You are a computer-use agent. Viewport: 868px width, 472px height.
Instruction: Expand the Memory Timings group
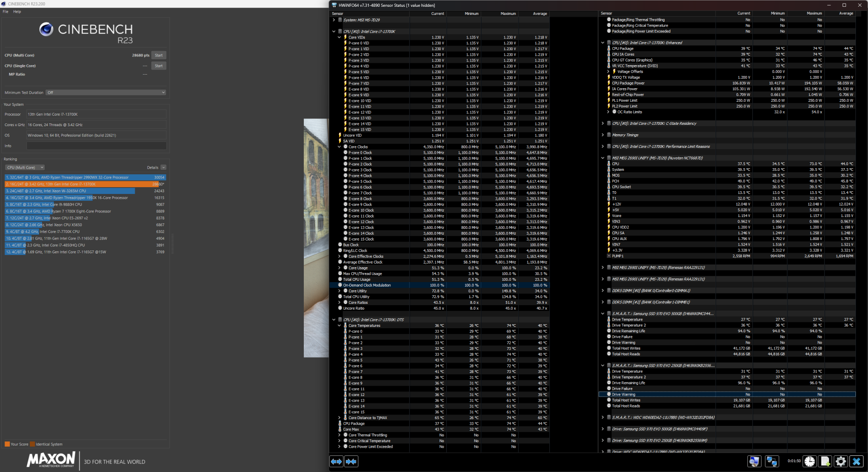pyautogui.click(x=603, y=135)
